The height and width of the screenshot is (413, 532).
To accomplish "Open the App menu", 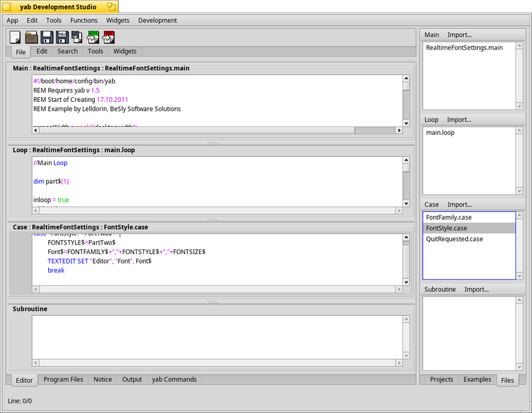I will 12,21.
